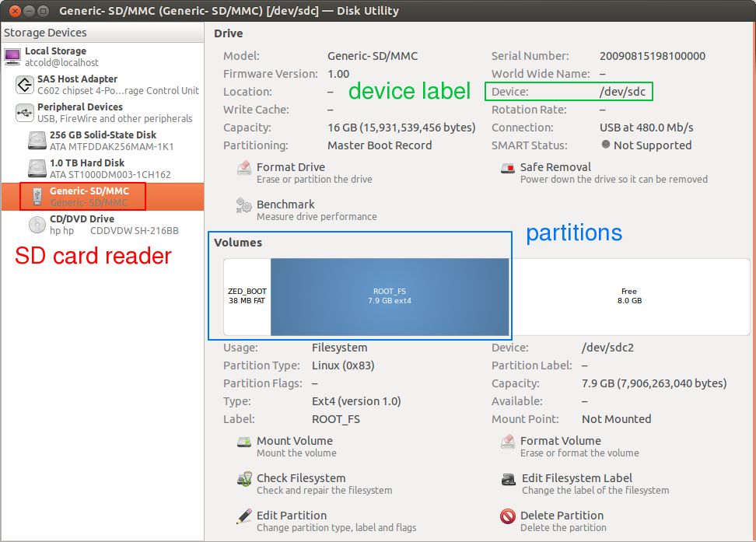The image size is (756, 542).
Task: Click the Safe Removal icon
Action: (508, 168)
